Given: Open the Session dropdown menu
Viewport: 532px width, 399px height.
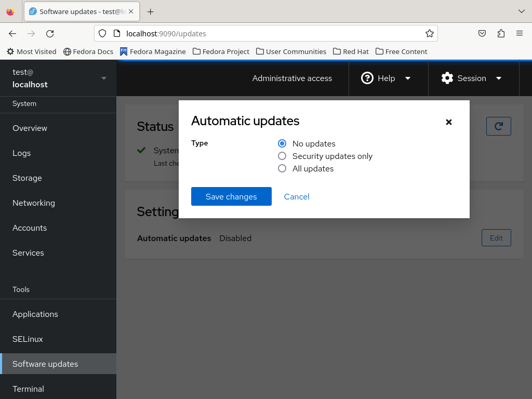Looking at the screenshot, I should pos(472,78).
